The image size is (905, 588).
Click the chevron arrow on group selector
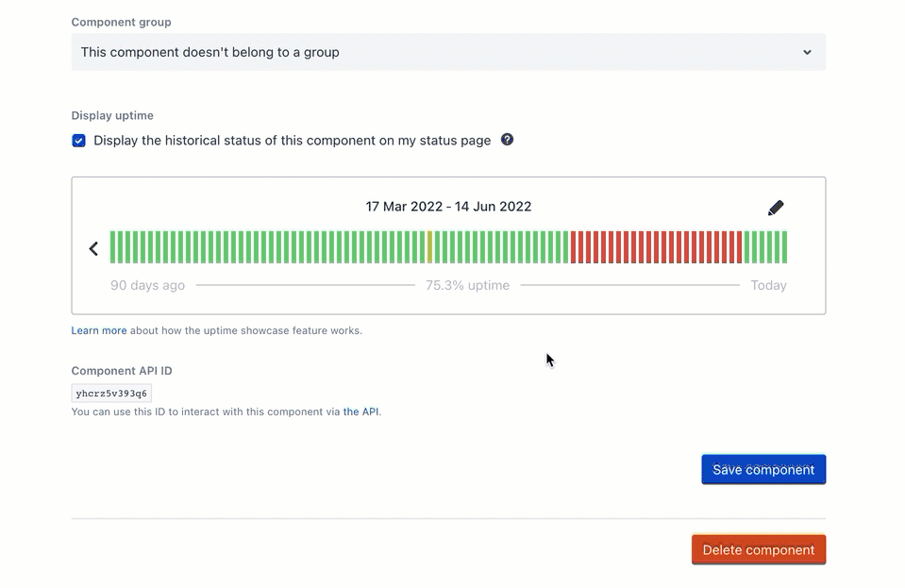[x=807, y=53]
